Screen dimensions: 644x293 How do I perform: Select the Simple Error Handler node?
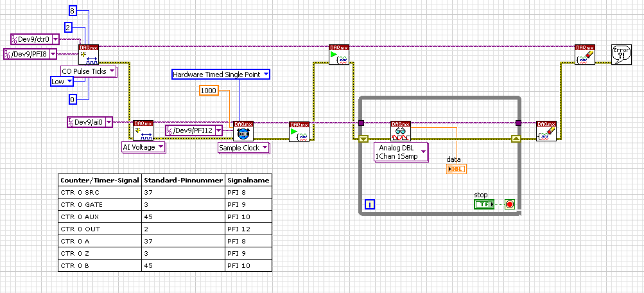click(622, 55)
